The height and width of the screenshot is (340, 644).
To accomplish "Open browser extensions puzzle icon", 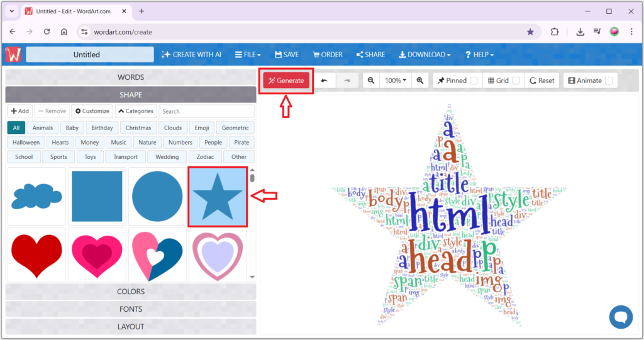I will point(555,31).
